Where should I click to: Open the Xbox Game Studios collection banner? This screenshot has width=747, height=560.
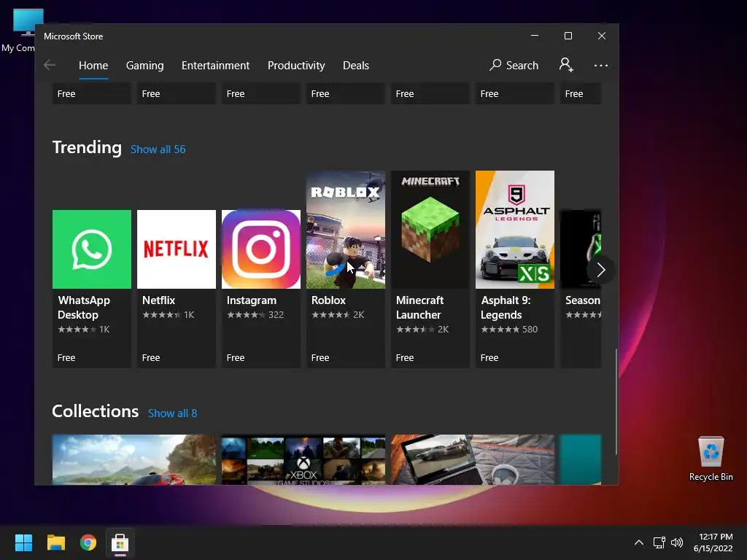coord(303,459)
